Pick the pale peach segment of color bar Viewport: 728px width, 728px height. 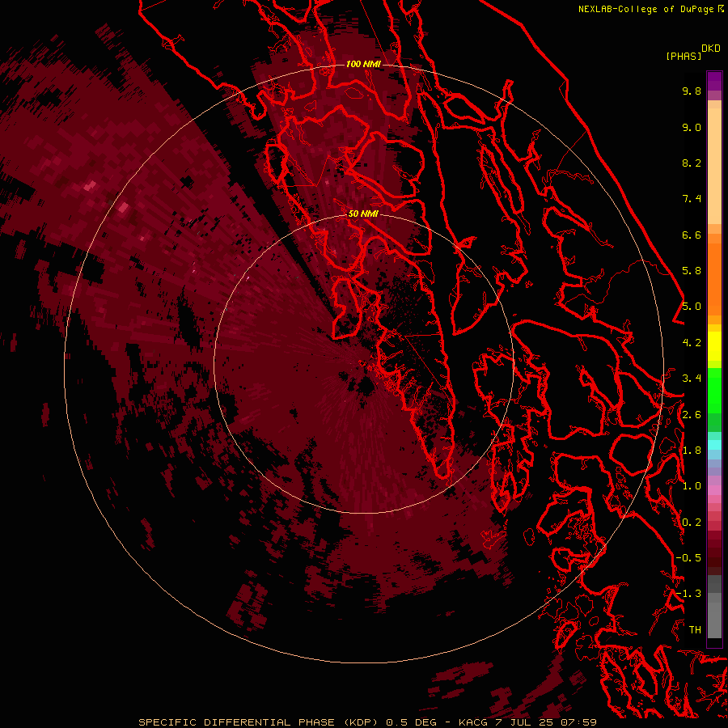[714, 166]
